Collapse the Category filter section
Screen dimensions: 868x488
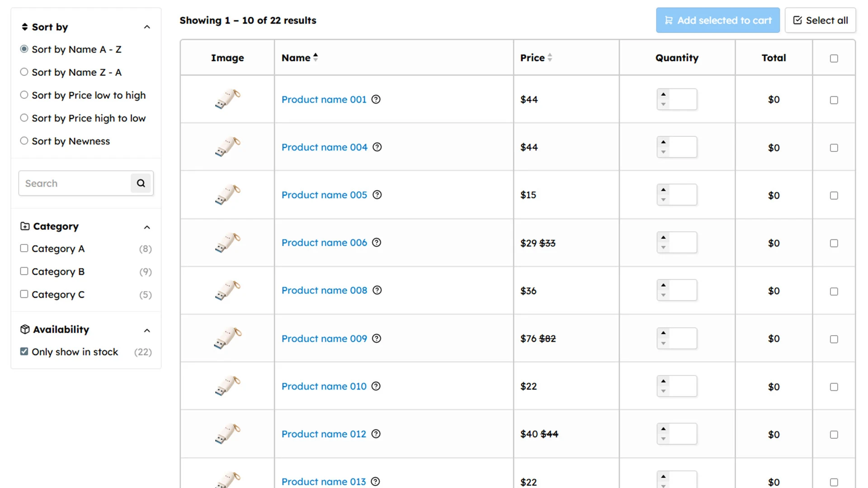point(147,227)
